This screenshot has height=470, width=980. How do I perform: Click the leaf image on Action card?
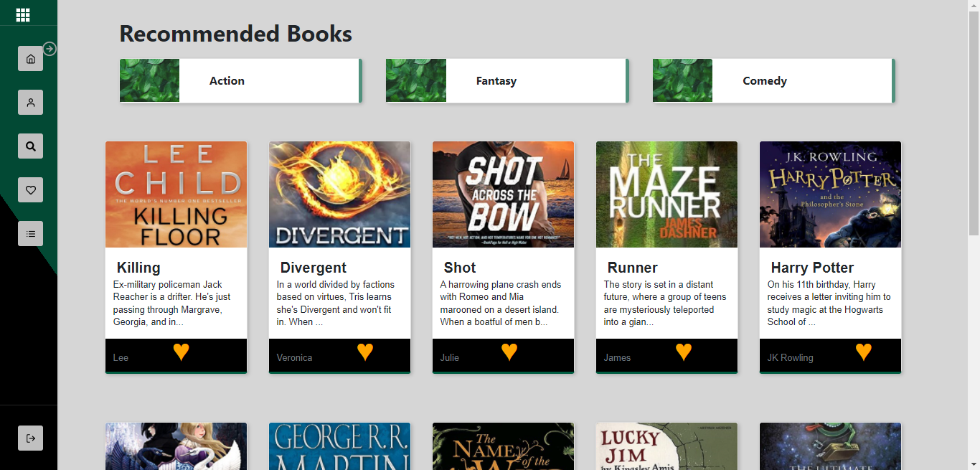point(150,80)
